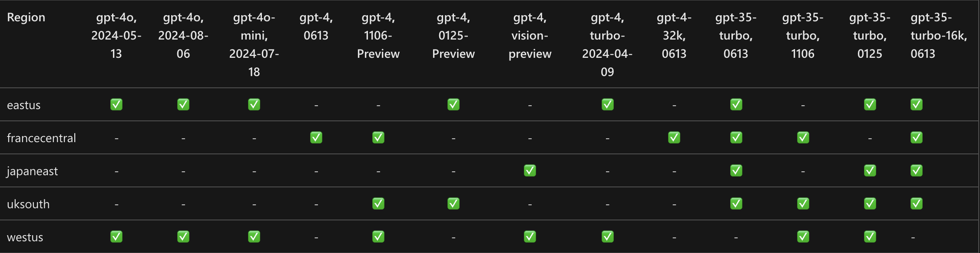Select the francecentral checkmark under gpt-4-32k, 0613
The height and width of the screenshot is (253, 980).
click(674, 138)
